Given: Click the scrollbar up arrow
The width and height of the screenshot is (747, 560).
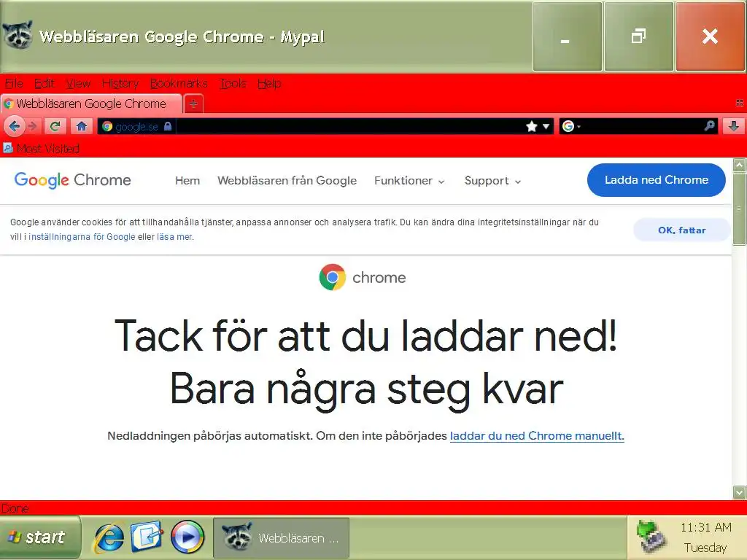Looking at the screenshot, I should (740, 166).
